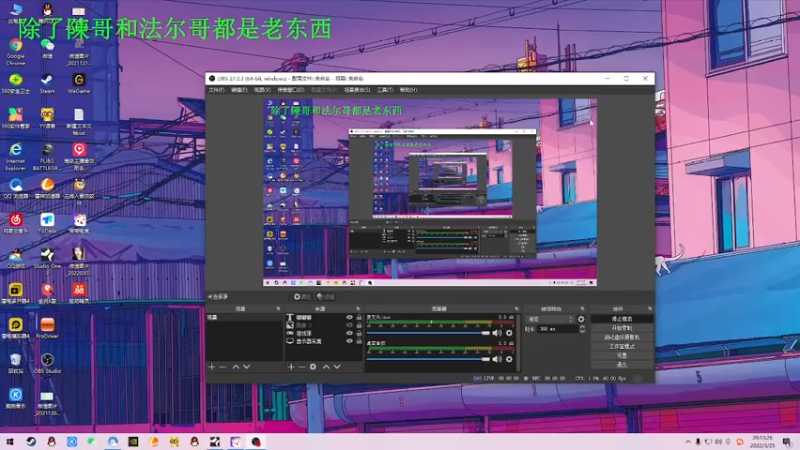The image size is (800, 450).
Task: Toggle visibility of the text source
Action: point(349,317)
